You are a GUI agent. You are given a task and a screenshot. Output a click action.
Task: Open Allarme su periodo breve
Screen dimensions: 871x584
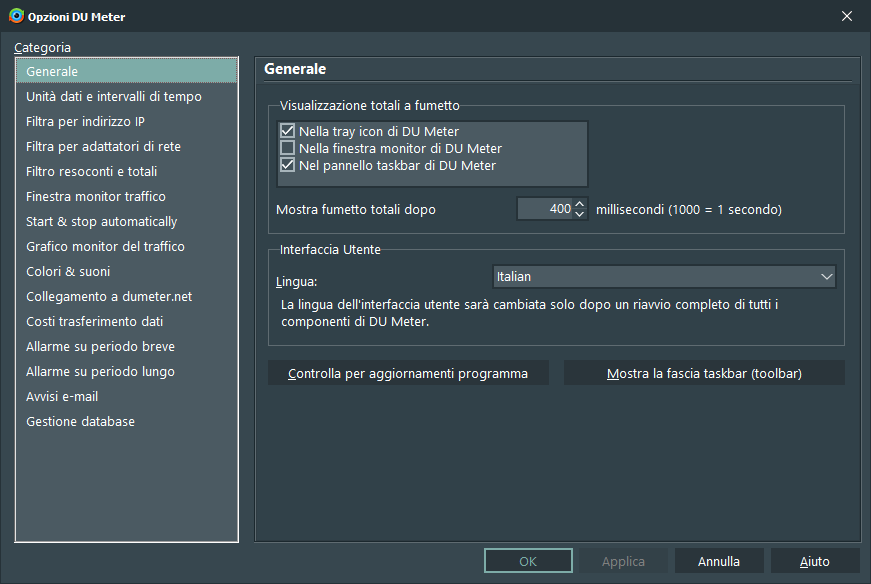(127, 346)
